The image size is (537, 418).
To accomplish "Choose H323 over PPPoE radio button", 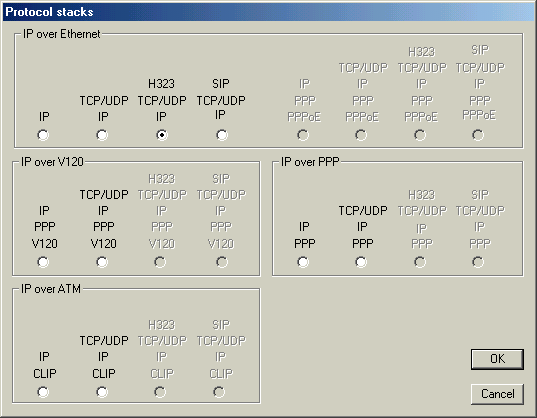I will [x=420, y=135].
